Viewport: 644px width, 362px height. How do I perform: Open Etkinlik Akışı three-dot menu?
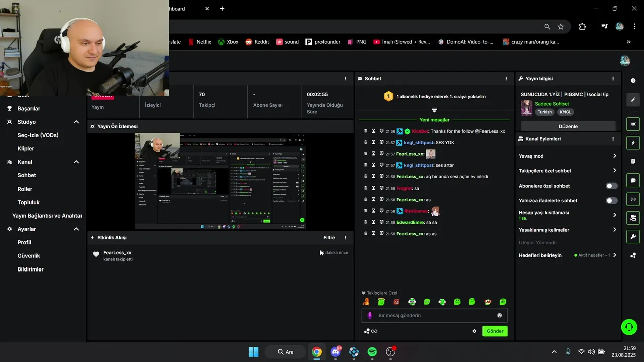[345, 238]
